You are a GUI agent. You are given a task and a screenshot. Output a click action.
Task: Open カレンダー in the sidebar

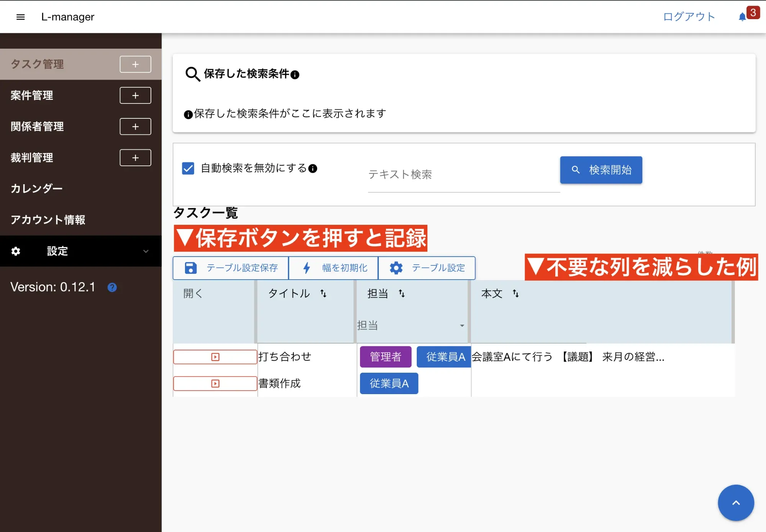(37, 189)
